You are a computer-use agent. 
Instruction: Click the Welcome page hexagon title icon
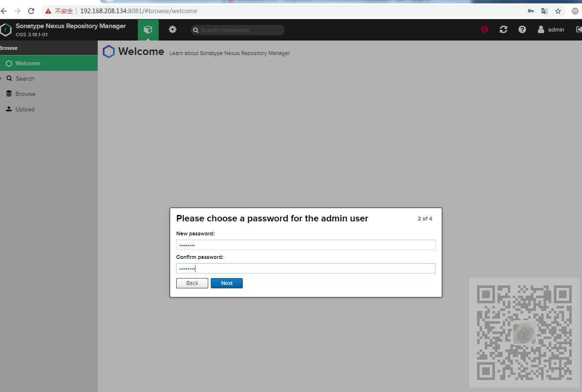109,52
